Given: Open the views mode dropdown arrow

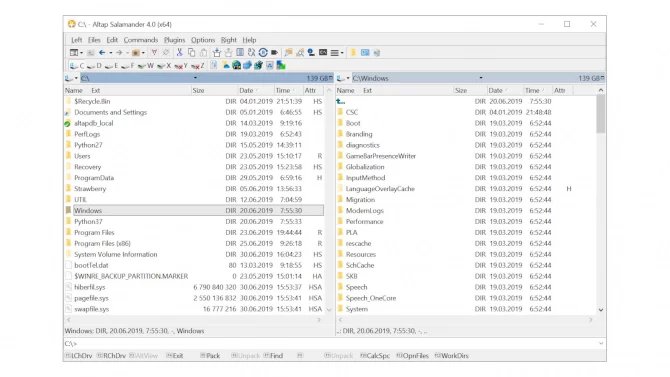Looking at the screenshot, I should tap(82, 53).
